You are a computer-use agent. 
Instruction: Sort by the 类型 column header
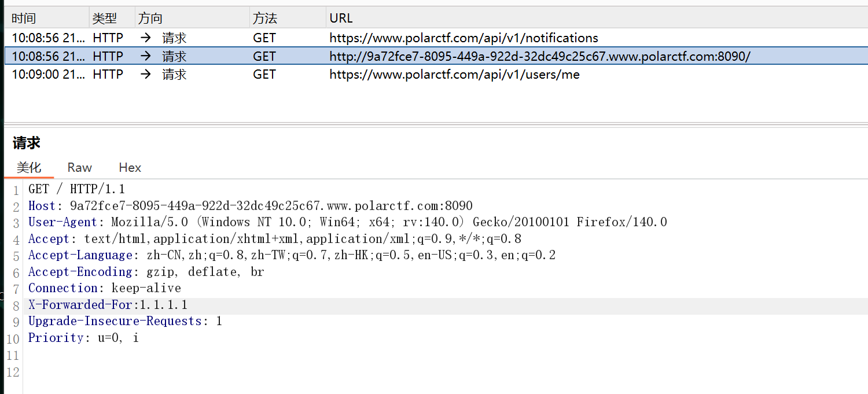point(104,19)
